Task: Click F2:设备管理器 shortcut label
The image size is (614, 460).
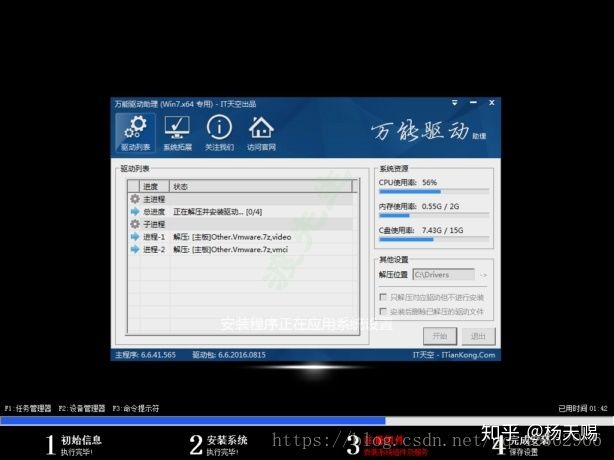Action: pos(82,408)
